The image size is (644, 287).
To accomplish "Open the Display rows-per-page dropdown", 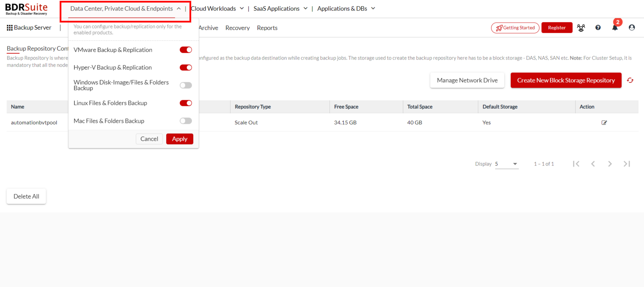I will [x=506, y=164].
